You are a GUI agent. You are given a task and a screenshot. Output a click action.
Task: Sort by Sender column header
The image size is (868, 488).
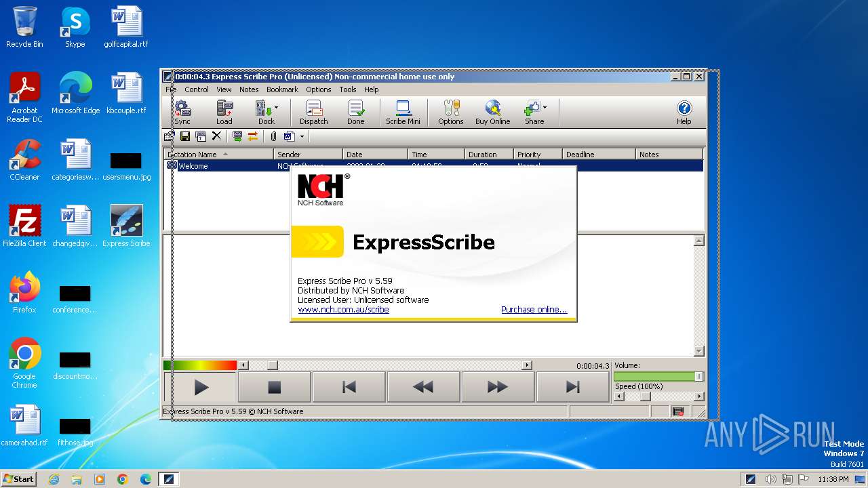[x=308, y=155]
